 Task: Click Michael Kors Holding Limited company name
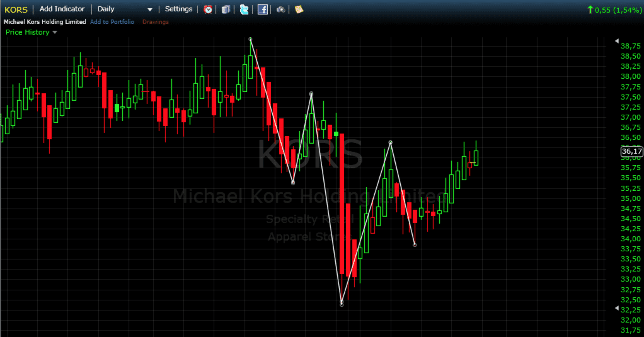(x=45, y=22)
